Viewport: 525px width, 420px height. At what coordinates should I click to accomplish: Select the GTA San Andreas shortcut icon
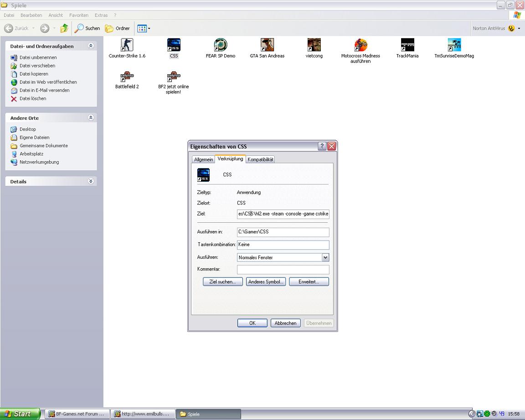267,45
